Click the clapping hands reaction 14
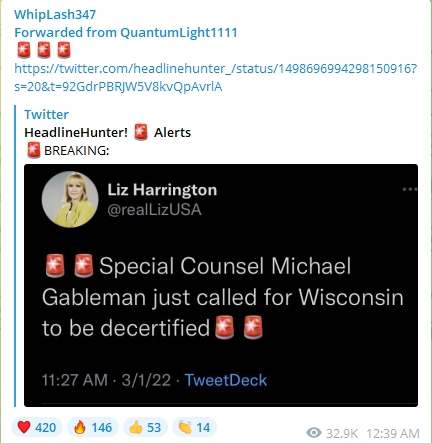 (x=194, y=427)
